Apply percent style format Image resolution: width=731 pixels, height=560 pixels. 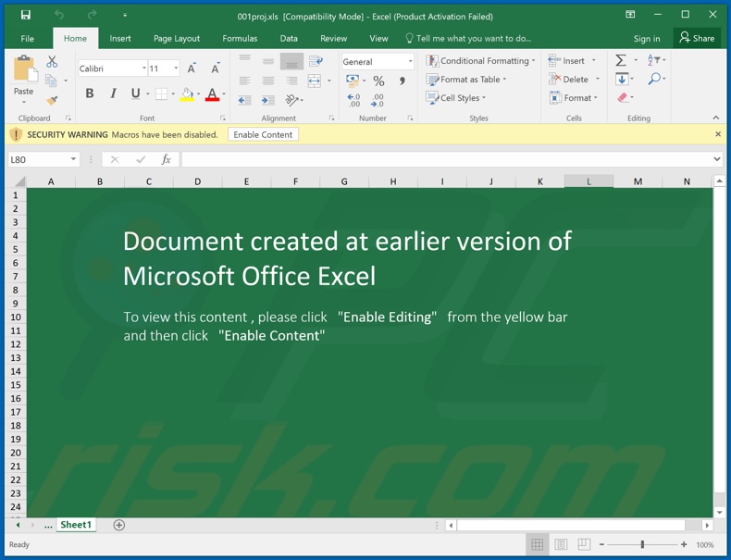(x=379, y=81)
